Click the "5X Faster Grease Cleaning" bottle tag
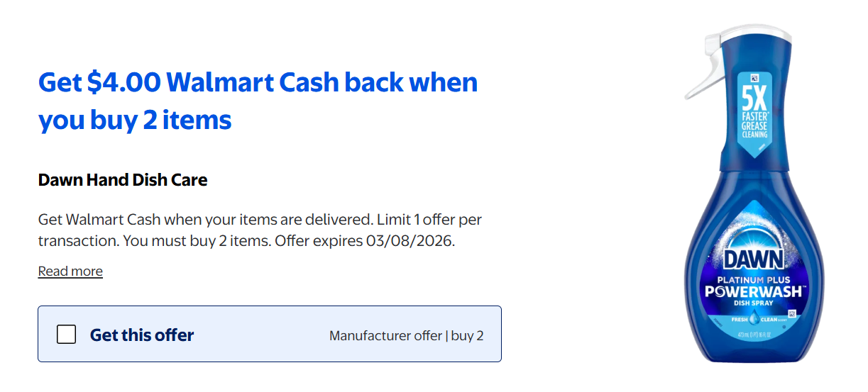The image size is (868, 392). [754, 113]
